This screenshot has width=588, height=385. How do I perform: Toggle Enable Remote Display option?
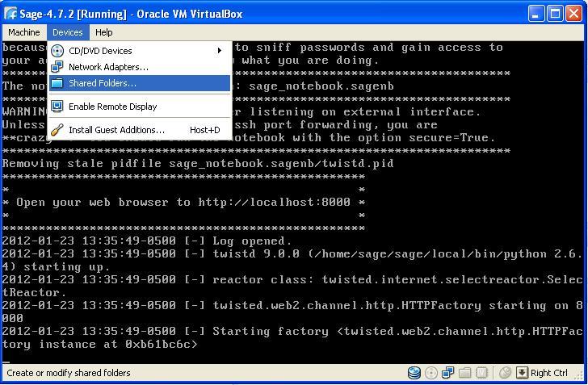point(112,107)
